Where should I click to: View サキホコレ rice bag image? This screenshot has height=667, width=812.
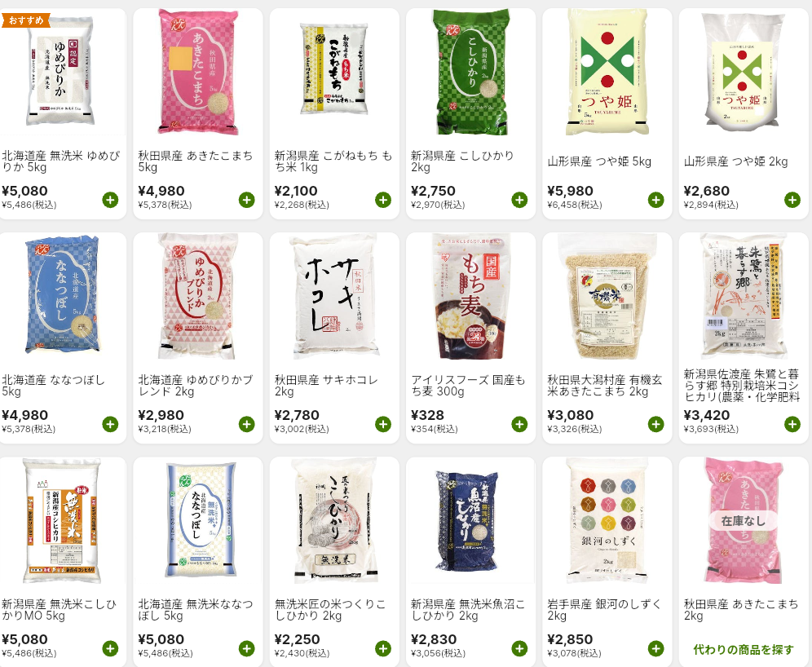(x=334, y=296)
